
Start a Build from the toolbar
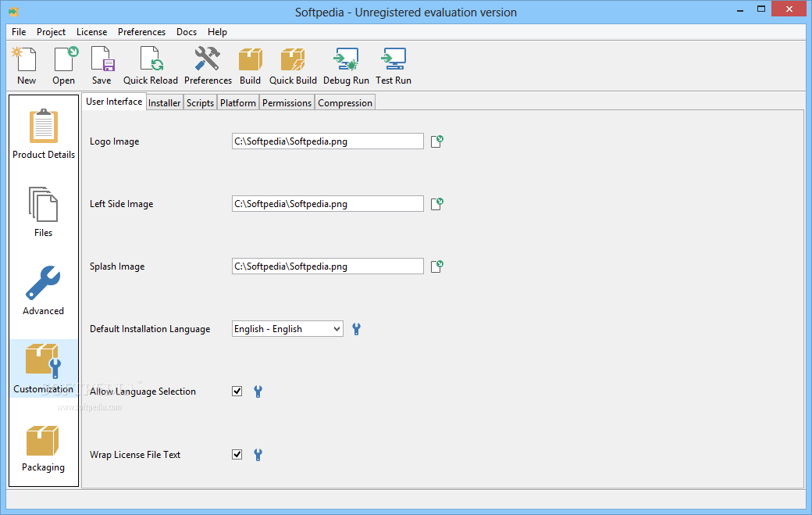click(250, 66)
